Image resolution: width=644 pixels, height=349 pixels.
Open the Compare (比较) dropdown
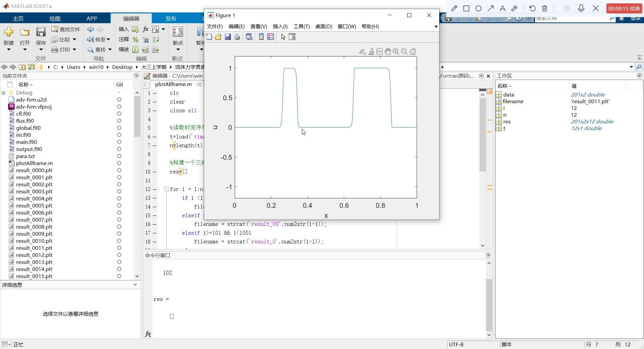64,39
